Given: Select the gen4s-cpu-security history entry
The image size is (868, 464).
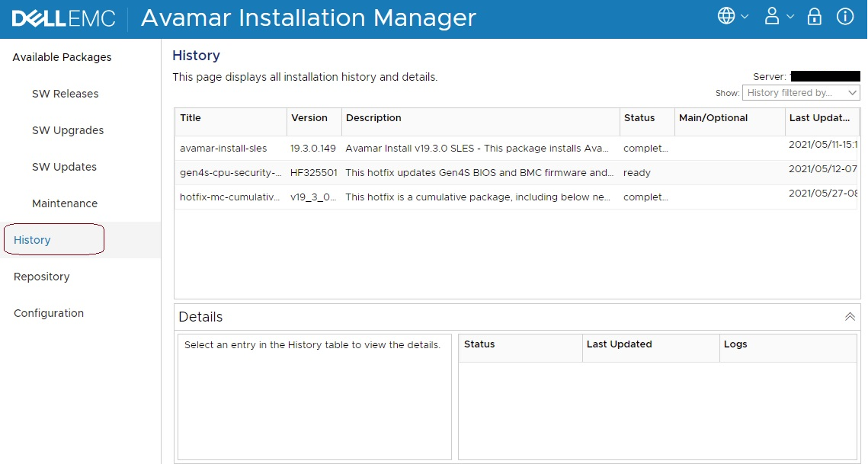Looking at the screenshot, I should (230, 173).
